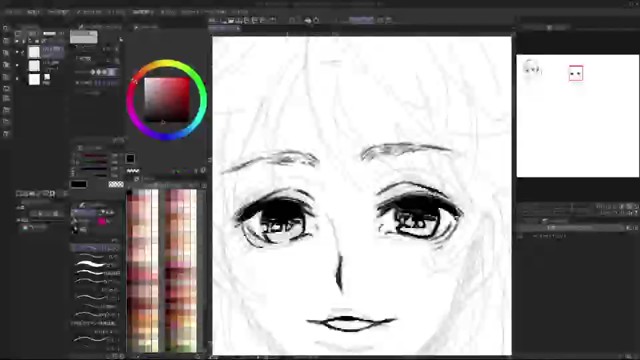Screen dimensions: 640x360
Task: Select the transparent checkered color box
Action: [116, 184]
